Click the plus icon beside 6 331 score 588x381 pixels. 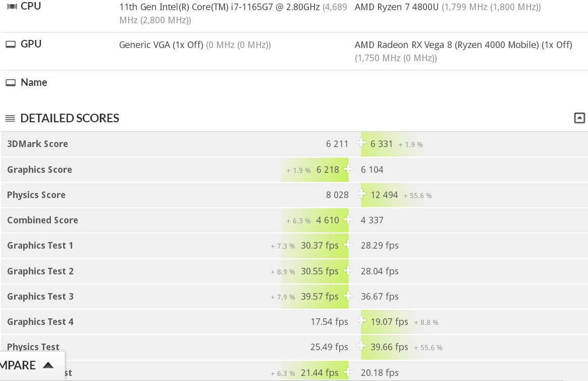tap(361, 144)
